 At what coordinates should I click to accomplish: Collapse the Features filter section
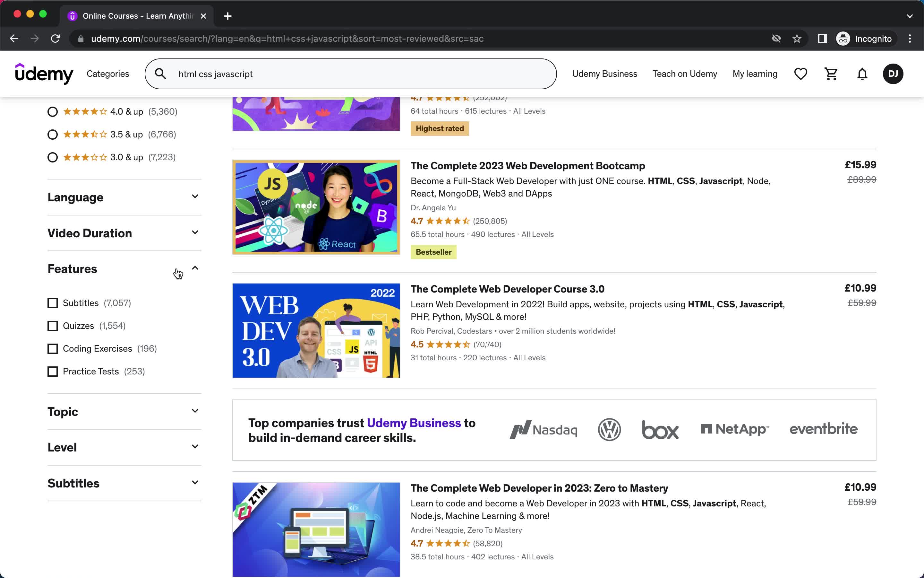(x=124, y=269)
